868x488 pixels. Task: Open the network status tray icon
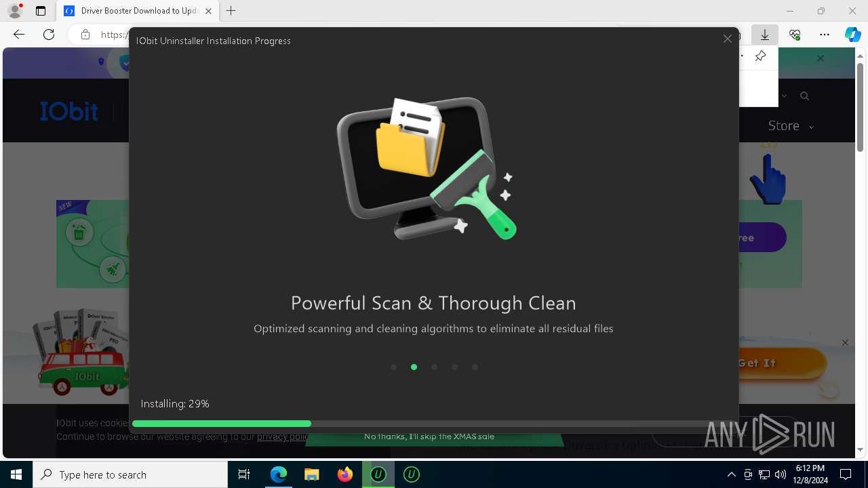764,474
